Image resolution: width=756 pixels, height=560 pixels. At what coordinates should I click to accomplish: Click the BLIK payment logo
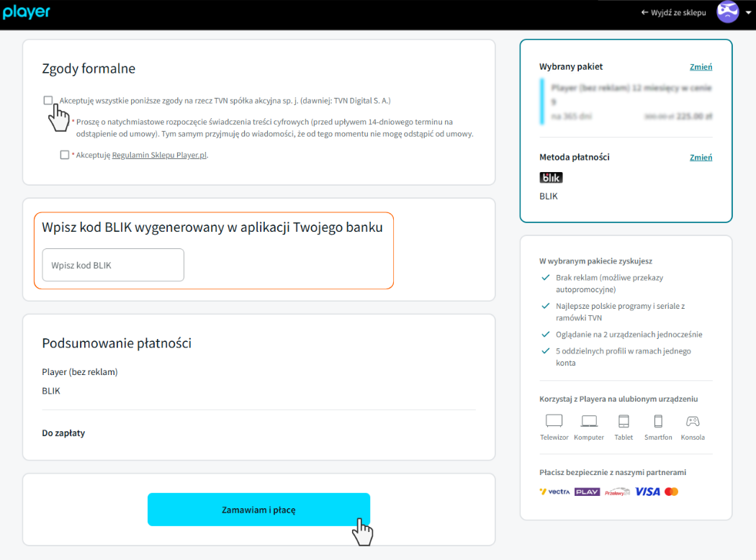click(551, 177)
